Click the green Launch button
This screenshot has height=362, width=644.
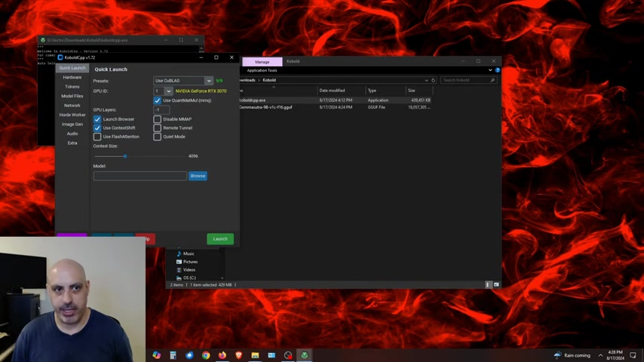(x=220, y=239)
